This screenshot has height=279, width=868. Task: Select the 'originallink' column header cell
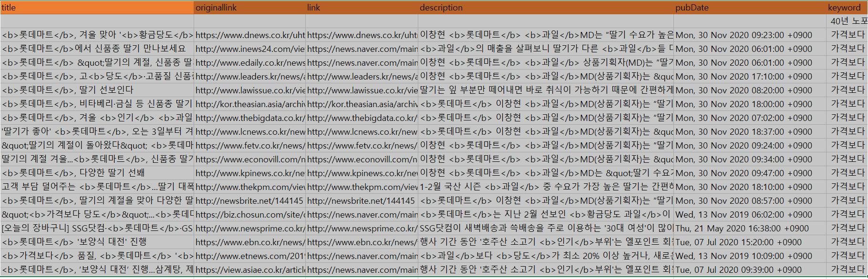pos(249,8)
